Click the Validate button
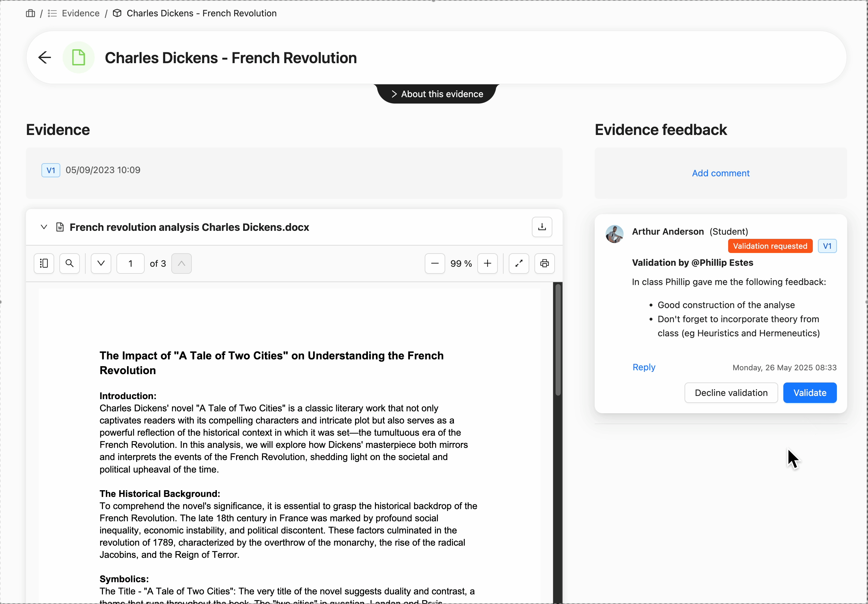The image size is (868, 604). (x=810, y=392)
